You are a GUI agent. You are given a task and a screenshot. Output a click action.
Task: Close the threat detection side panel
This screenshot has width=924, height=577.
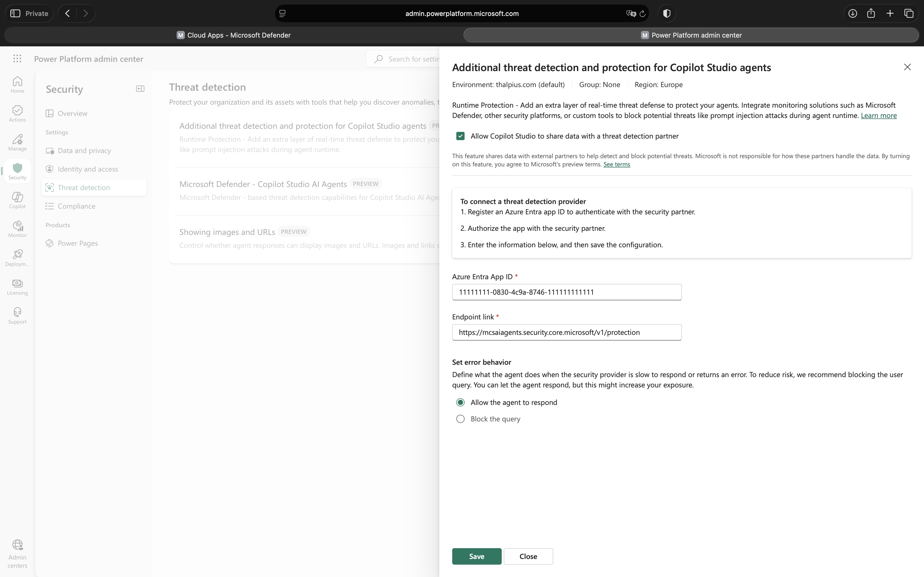[x=907, y=67]
